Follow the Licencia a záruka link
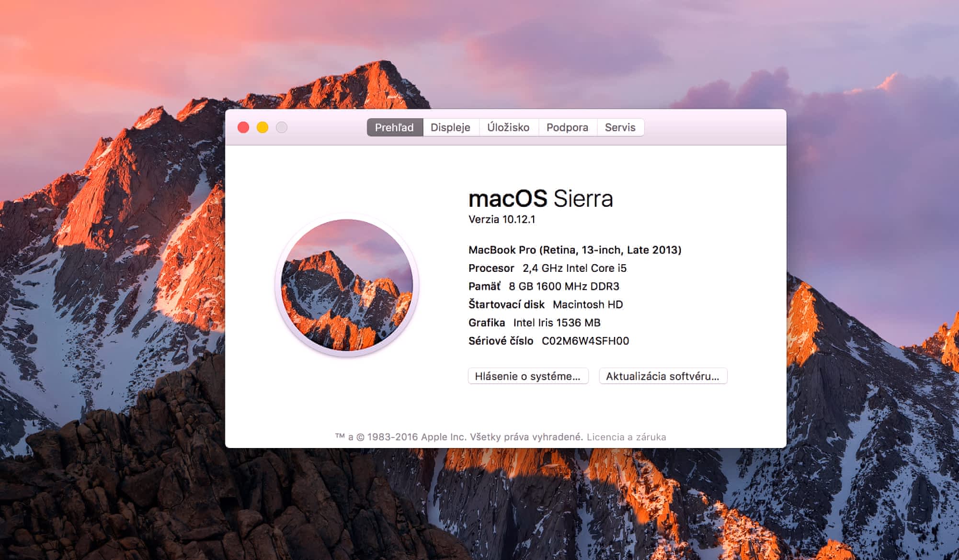Viewport: 959px width, 560px height. 626,437
